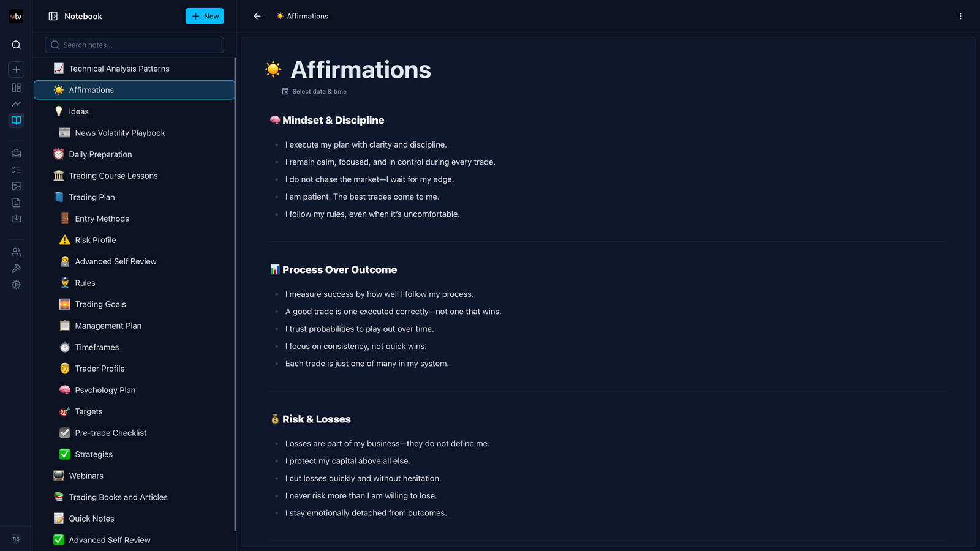Open the Psychology Plan note
This screenshot has height=551, width=980.
pos(105,390)
